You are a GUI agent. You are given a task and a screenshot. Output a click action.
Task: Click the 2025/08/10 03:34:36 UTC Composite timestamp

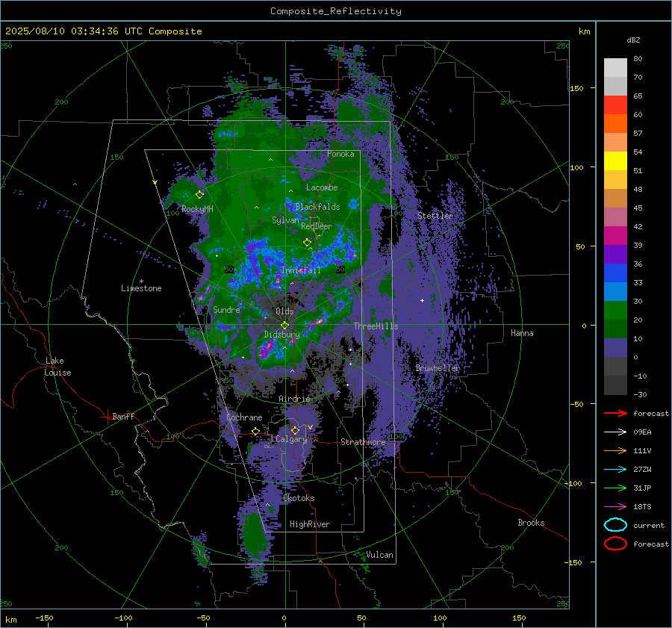(x=103, y=31)
